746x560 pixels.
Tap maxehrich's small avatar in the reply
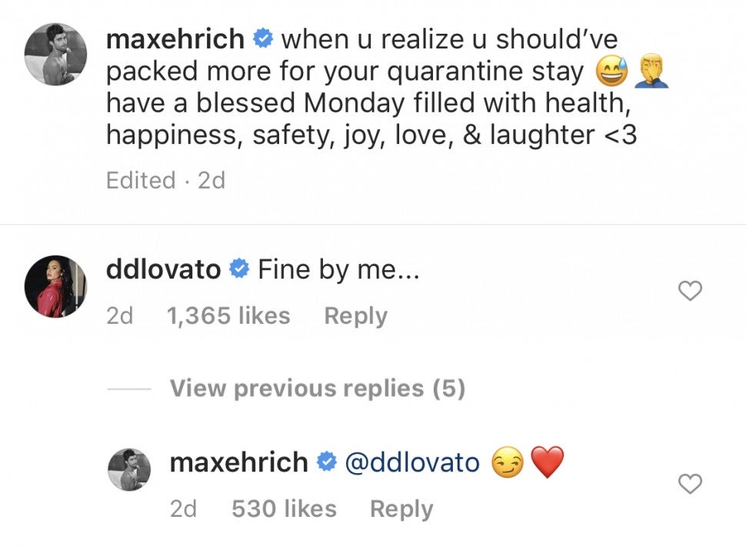(128, 469)
